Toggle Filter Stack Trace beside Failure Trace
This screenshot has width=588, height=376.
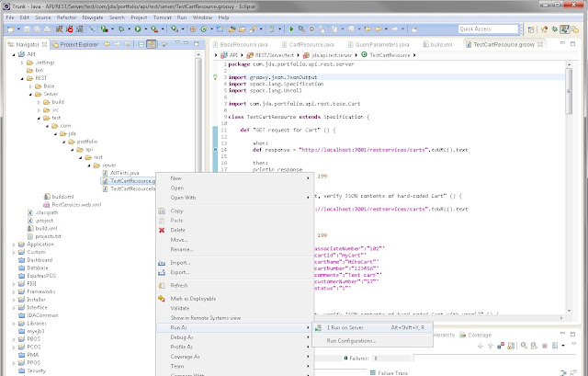[x=563, y=372]
